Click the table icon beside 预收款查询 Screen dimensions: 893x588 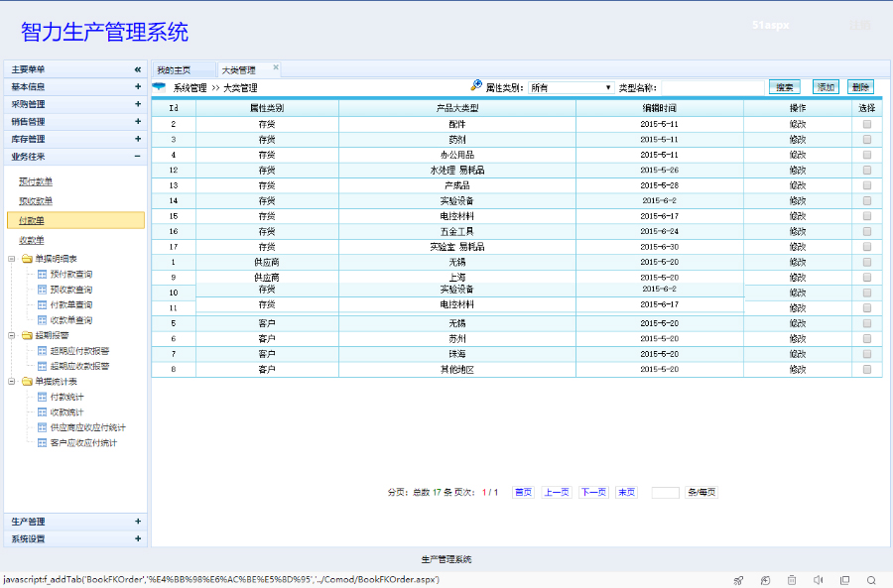[42, 290]
